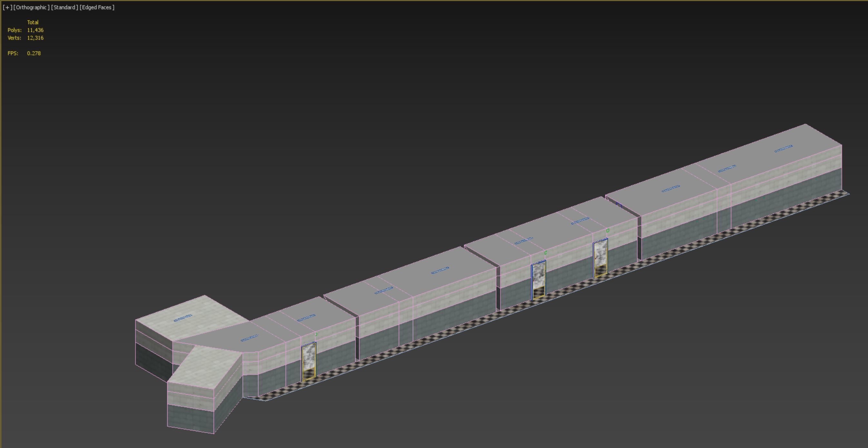Select the FPS value 0.278
This screenshot has height=448, width=868.
(34, 53)
